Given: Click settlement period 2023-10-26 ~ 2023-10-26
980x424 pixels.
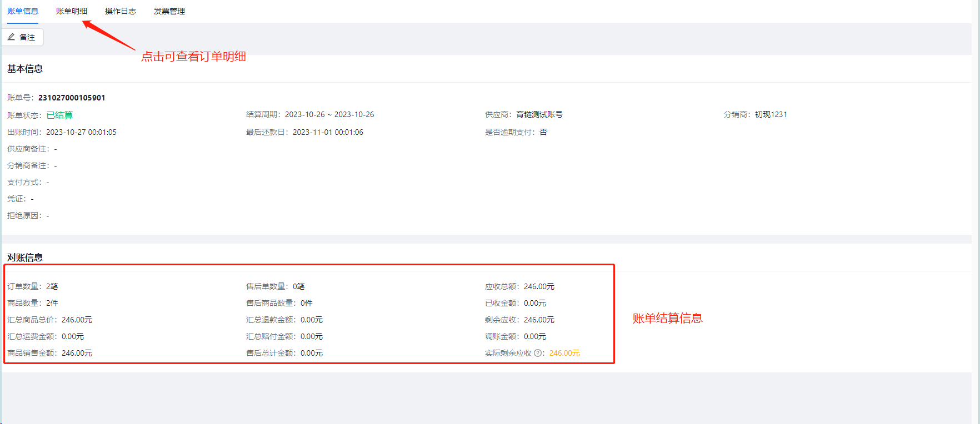Looking at the screenshot, I should [x=329, y=114].
